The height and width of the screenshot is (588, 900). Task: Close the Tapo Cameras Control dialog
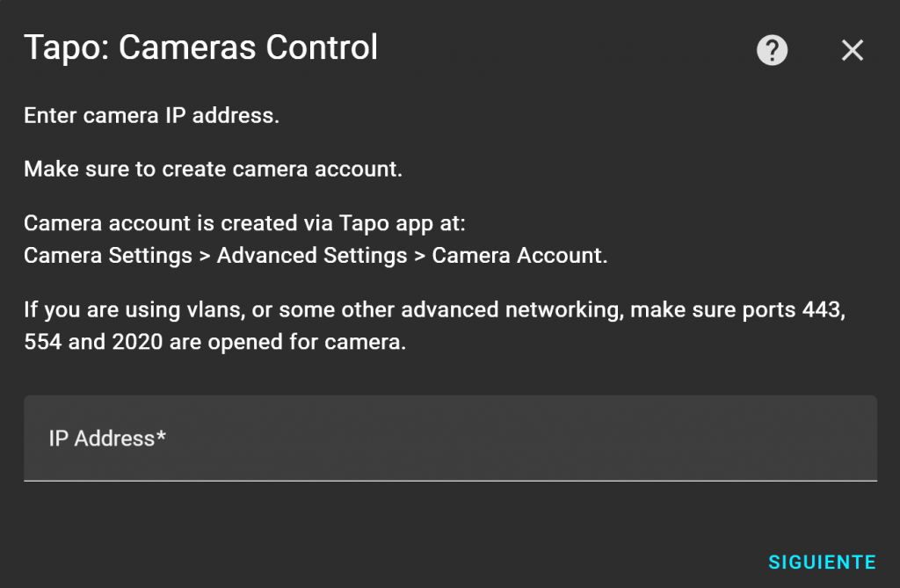[852, 50]
